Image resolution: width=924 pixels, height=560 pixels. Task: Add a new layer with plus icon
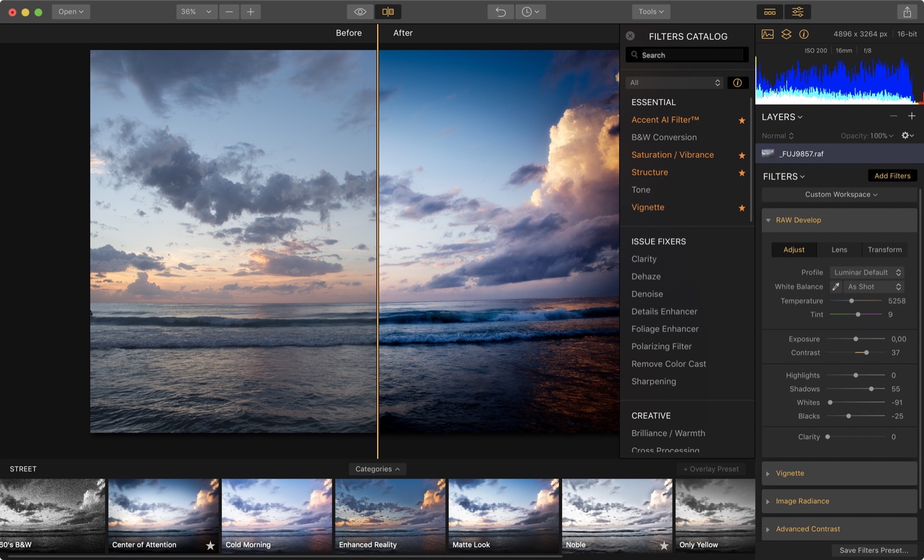click(x=911, y=116)
